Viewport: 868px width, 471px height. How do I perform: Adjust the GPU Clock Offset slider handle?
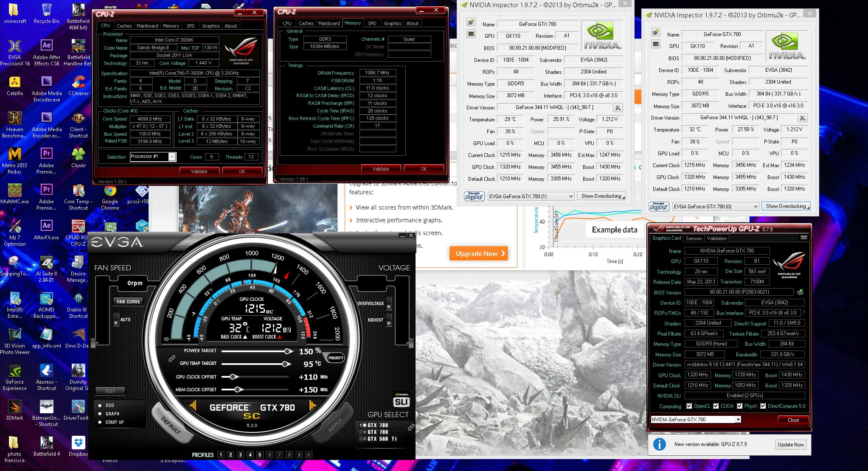tap(233, 377)
